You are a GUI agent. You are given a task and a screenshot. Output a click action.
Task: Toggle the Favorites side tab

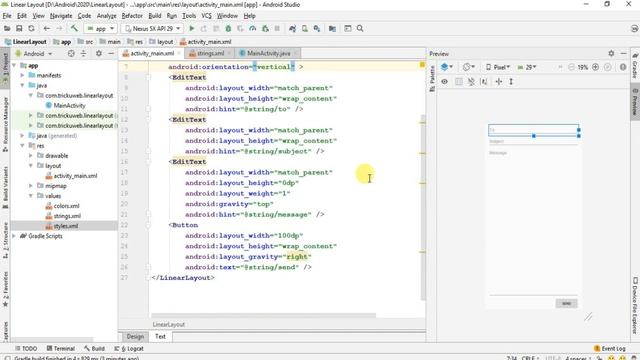click(5, 289)
